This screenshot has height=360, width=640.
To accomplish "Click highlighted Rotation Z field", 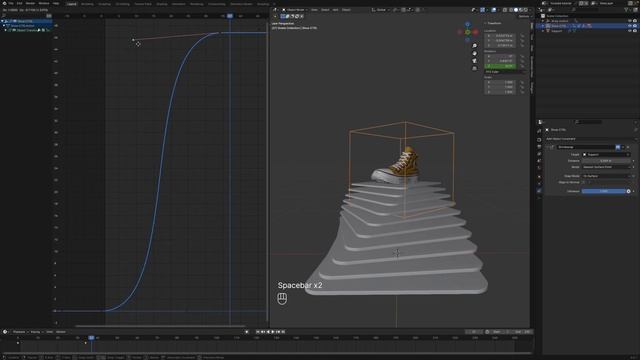I will tap(500, 66).
